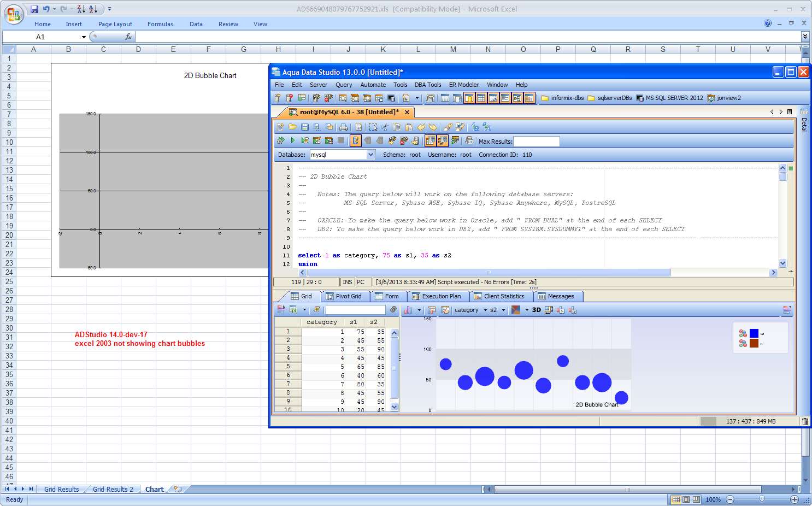Toggle the client statistics toolbar button
This screenshot has height=506, width=812.
[529, 98]
